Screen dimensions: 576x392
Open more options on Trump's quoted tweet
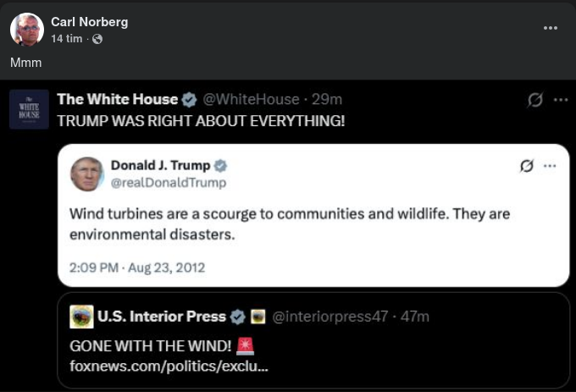click(551, 166)
